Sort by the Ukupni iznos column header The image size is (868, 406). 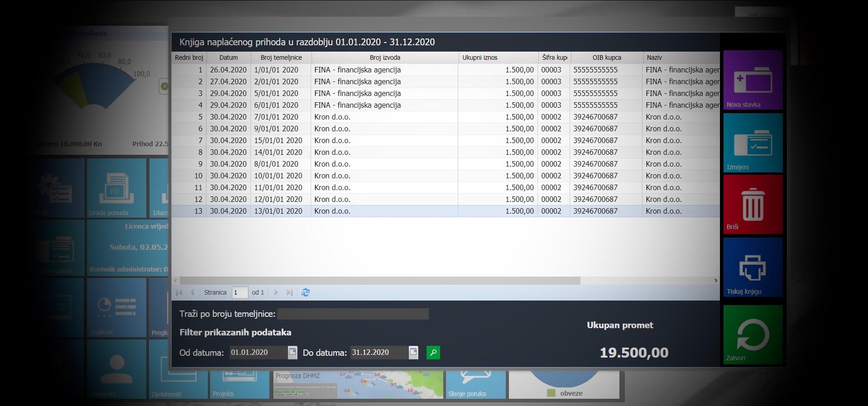498,57
